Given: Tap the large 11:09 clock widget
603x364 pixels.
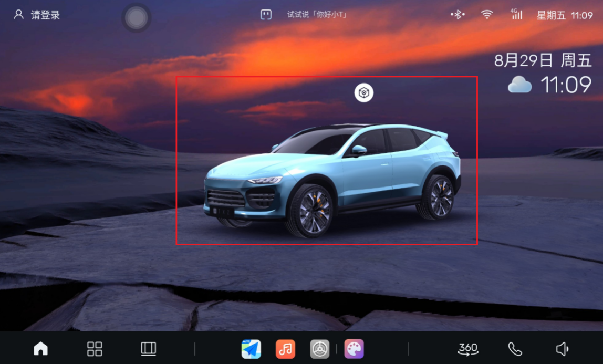Looking at the screenshot, I should (566, 85).
